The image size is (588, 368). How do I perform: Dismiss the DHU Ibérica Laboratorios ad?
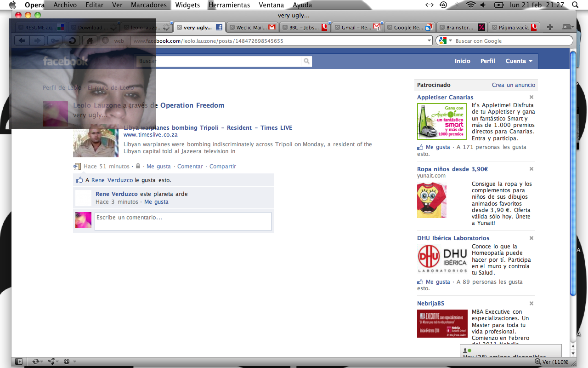pos(531,238)
